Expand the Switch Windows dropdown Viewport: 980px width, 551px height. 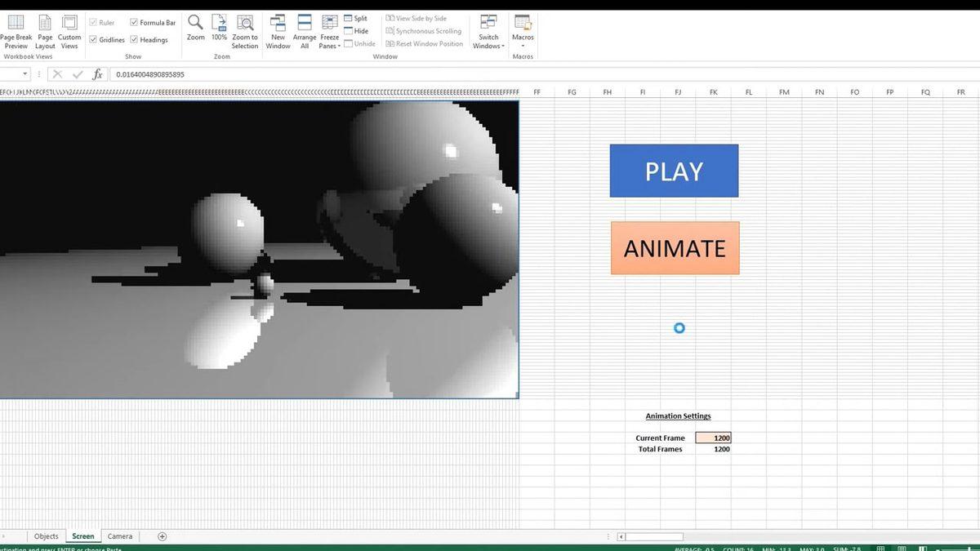coord(488,31)
